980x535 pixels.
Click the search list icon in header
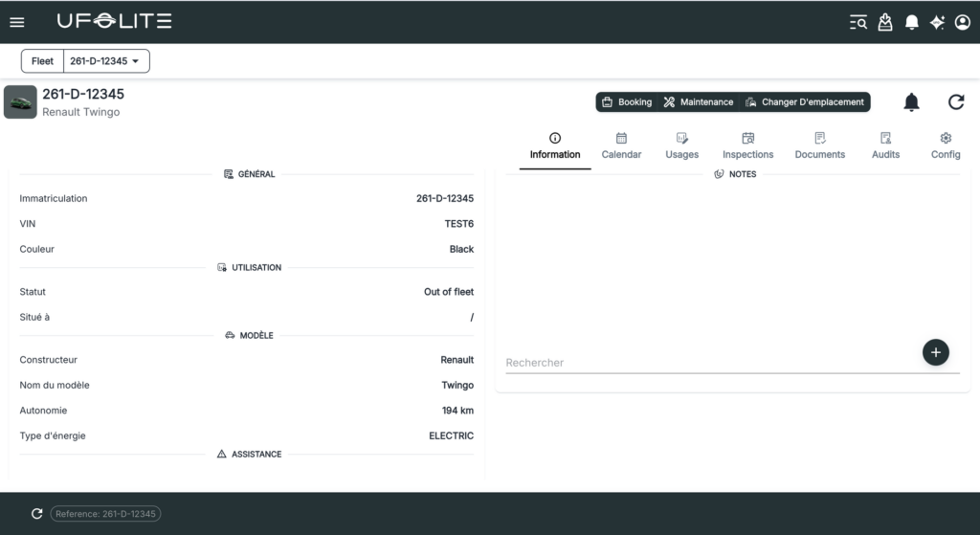[858, 22]
